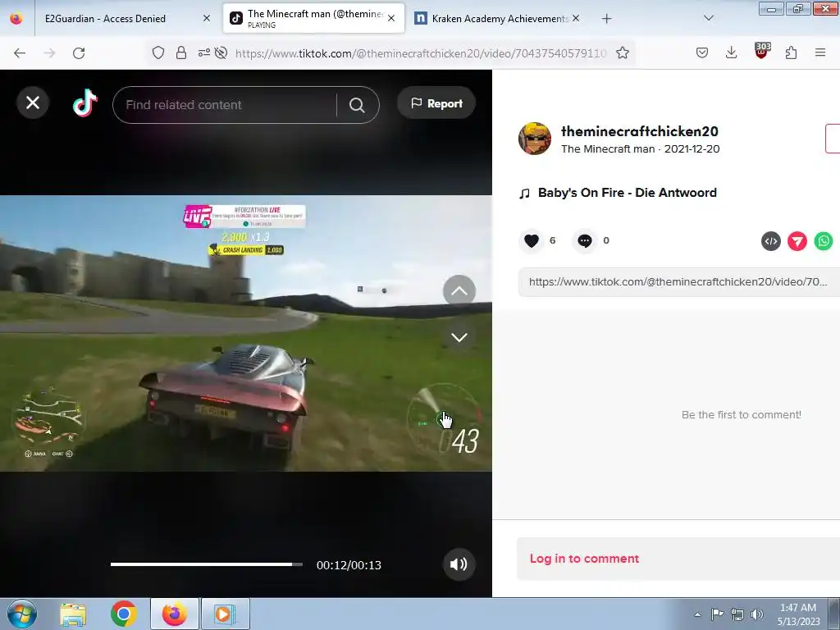This screenshot has width=840, height=630.
Task: Open the Windows Start menu
Action: [22, 614]
